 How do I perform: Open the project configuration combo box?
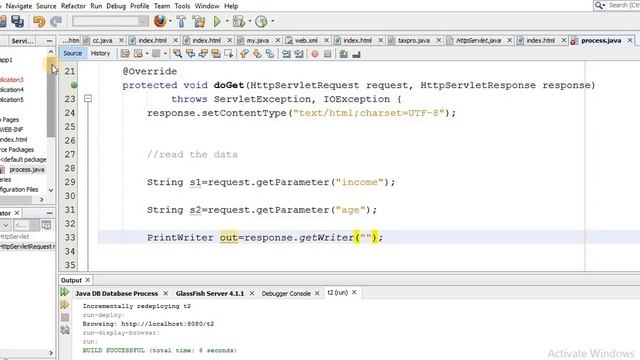tap(110, 21)
